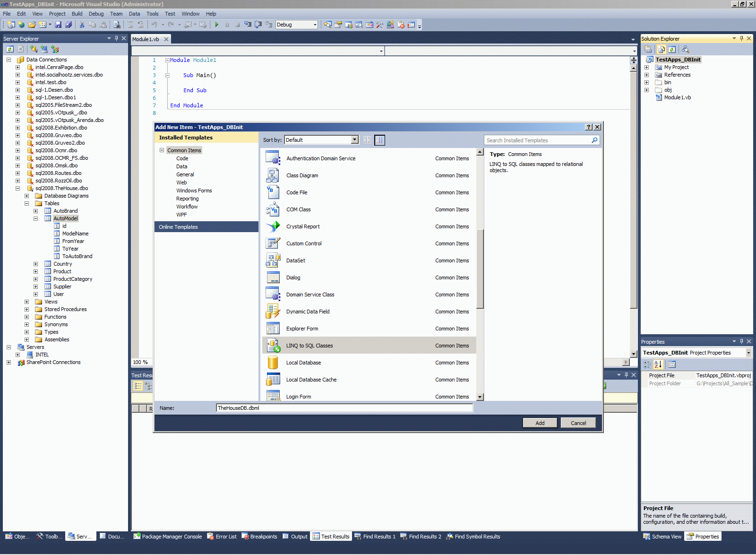This screenshot has height=555, width=756.
Task: Click Find in Files toolbar icon
Action: point(117,25)
